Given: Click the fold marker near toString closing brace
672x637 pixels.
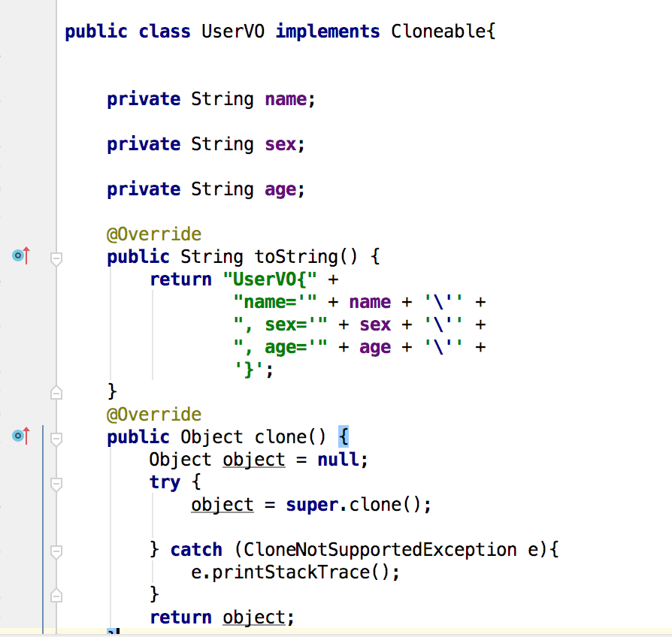Looking at the screenshot, I should pos(56,391).
